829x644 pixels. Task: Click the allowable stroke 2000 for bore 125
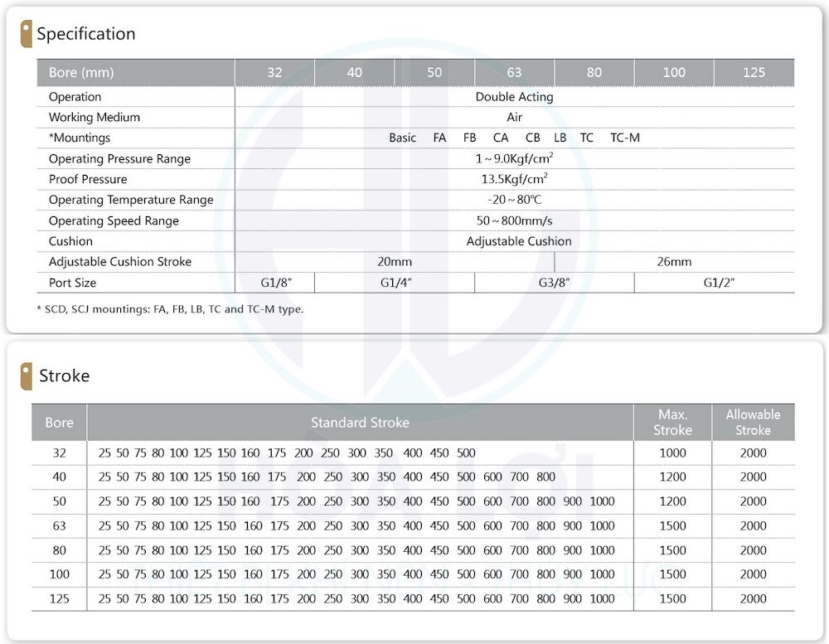click(x=753, y=599)
